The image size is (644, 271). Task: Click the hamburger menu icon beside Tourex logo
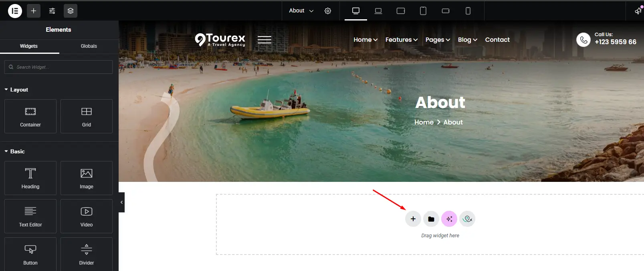pyautogui.click(x=264, y=40)
